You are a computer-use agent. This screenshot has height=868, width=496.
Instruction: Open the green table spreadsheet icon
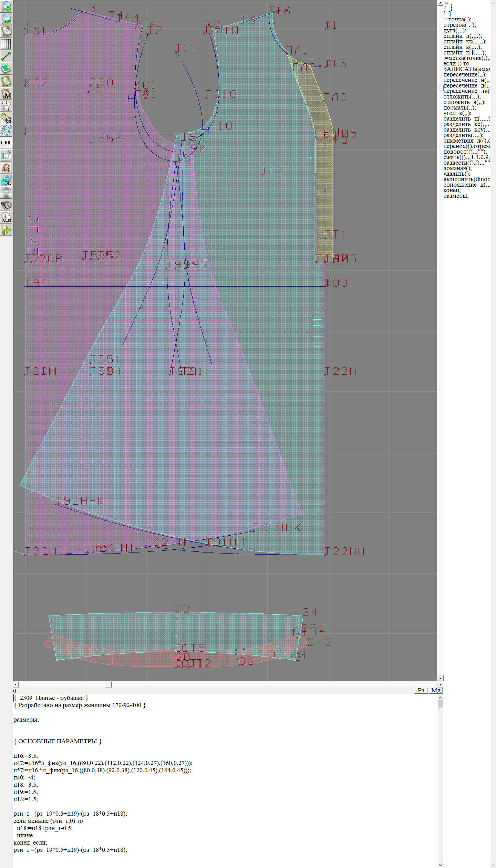point(6,155)
